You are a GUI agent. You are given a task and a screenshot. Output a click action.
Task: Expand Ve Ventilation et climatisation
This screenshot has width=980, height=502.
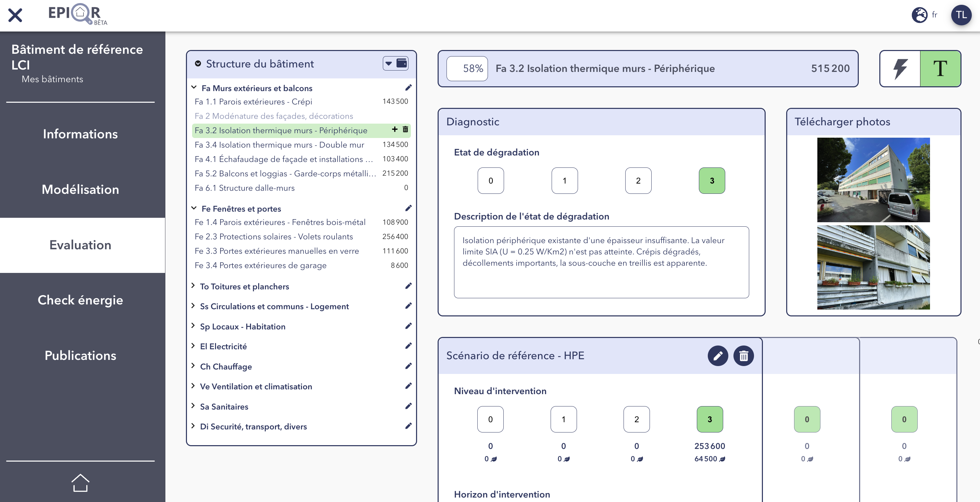coord(193,386)
